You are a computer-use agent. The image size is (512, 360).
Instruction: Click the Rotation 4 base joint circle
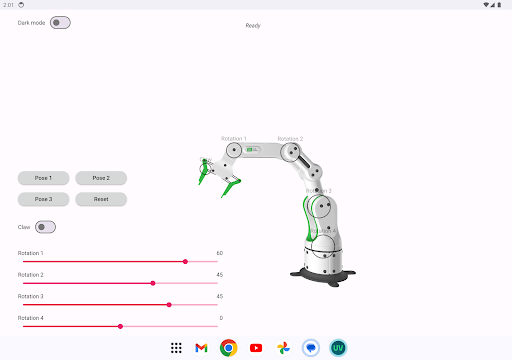(323, 246)
